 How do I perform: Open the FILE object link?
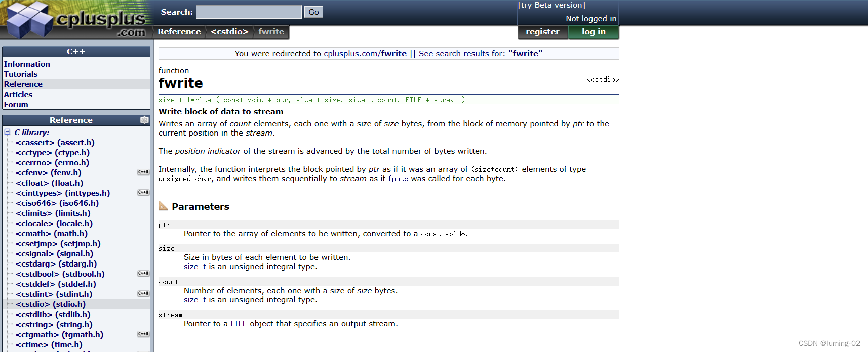point(239,324)
